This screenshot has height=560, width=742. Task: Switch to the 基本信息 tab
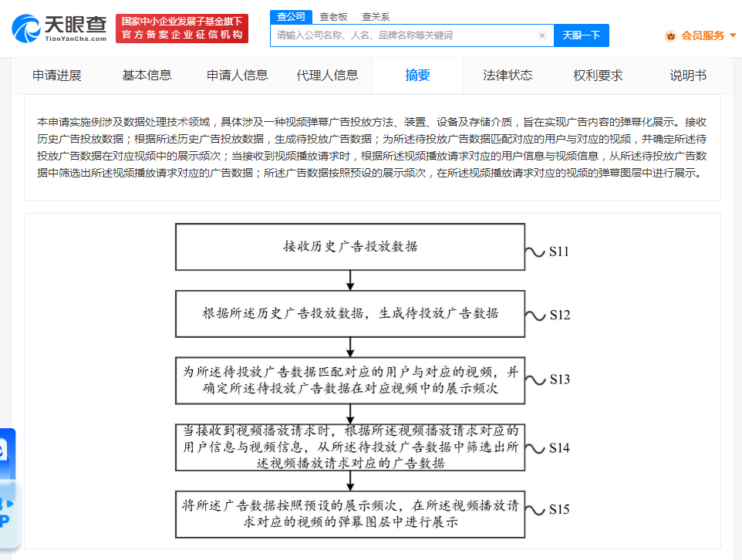tap(147, 76)
